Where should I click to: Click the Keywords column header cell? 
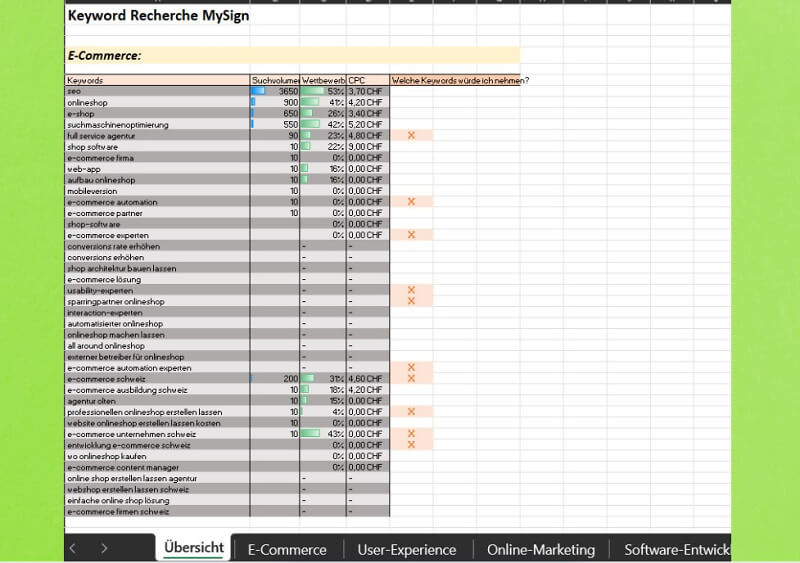click(x=156, y=80)
